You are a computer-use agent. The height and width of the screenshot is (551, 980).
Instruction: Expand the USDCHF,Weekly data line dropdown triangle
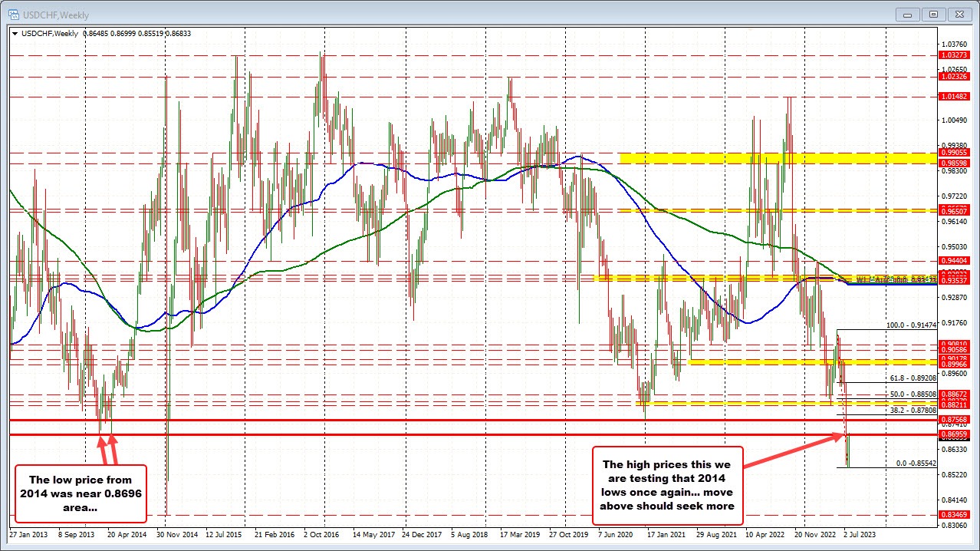coord(14,33)
